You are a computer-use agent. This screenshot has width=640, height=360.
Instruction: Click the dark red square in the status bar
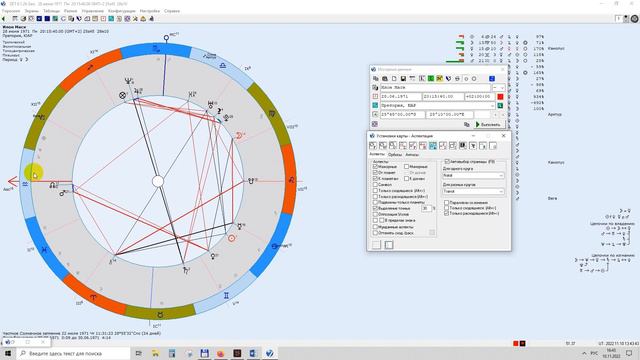(x=522, y=344)
